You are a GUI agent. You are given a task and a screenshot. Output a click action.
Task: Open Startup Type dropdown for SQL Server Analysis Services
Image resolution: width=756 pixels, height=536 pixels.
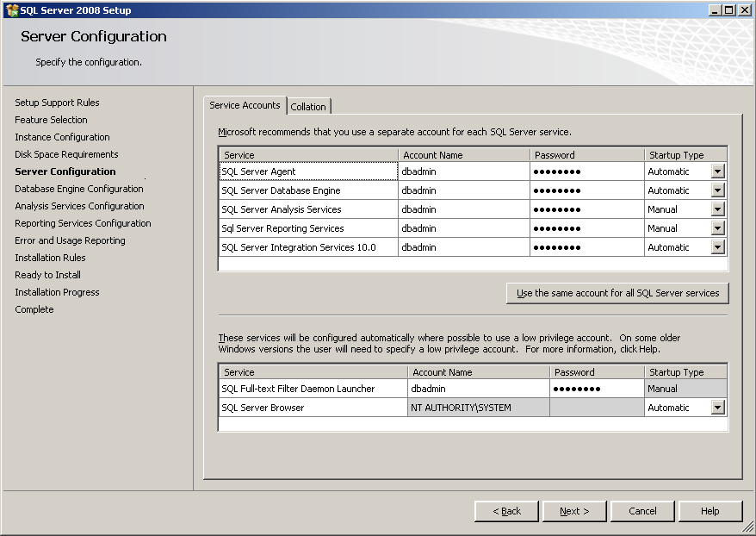click(717, 209)
